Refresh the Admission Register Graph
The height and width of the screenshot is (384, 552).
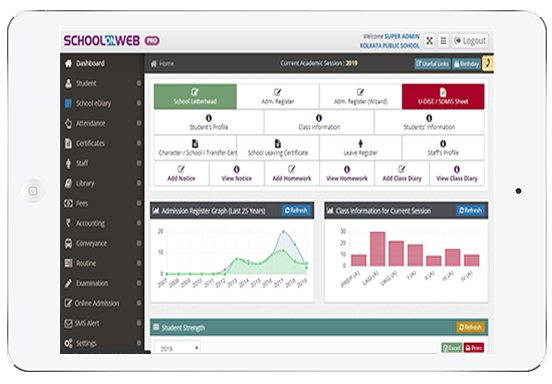296,210
